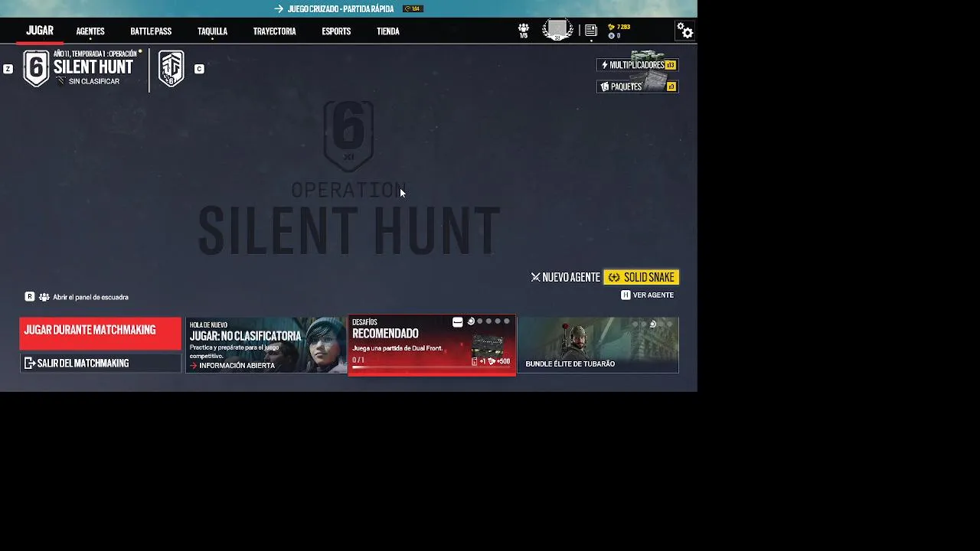Open the squad members icon showing 1/5
Image resolution: width=980 pixels, height=551 pixels.
click(x=524, y=31)
